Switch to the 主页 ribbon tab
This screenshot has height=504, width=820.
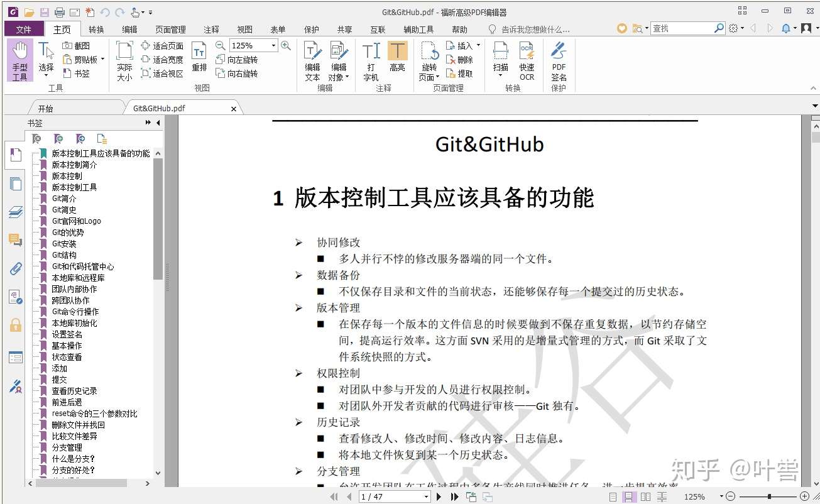click(x=62, y=28)
